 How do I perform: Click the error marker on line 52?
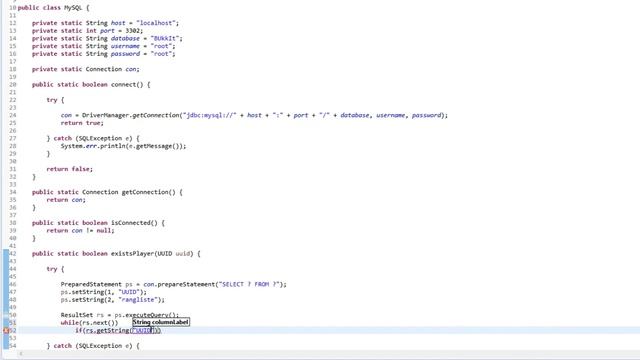pos(6,331)
